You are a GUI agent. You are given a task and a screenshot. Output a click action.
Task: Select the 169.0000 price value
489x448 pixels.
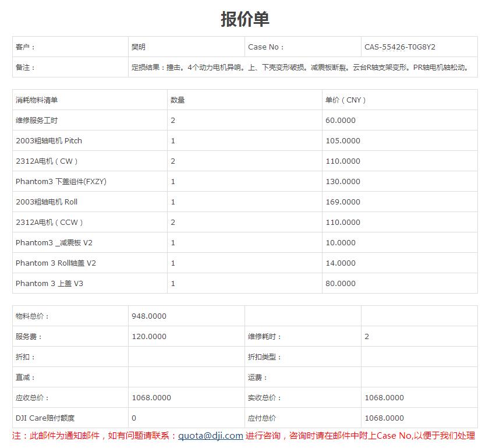343,202
